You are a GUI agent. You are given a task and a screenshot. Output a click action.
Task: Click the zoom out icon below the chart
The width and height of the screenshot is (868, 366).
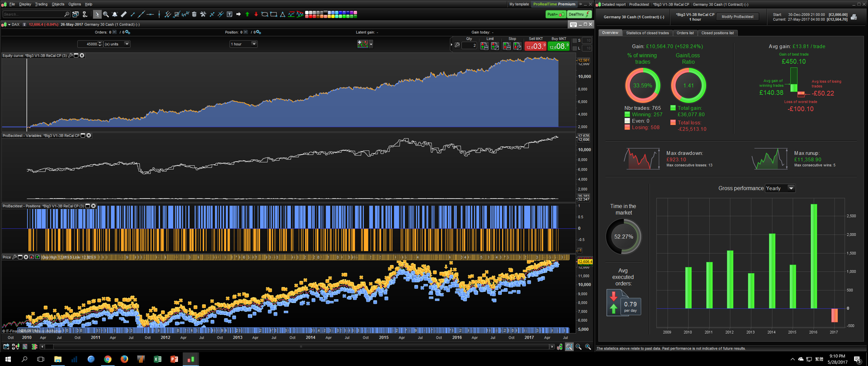point(579,347)
